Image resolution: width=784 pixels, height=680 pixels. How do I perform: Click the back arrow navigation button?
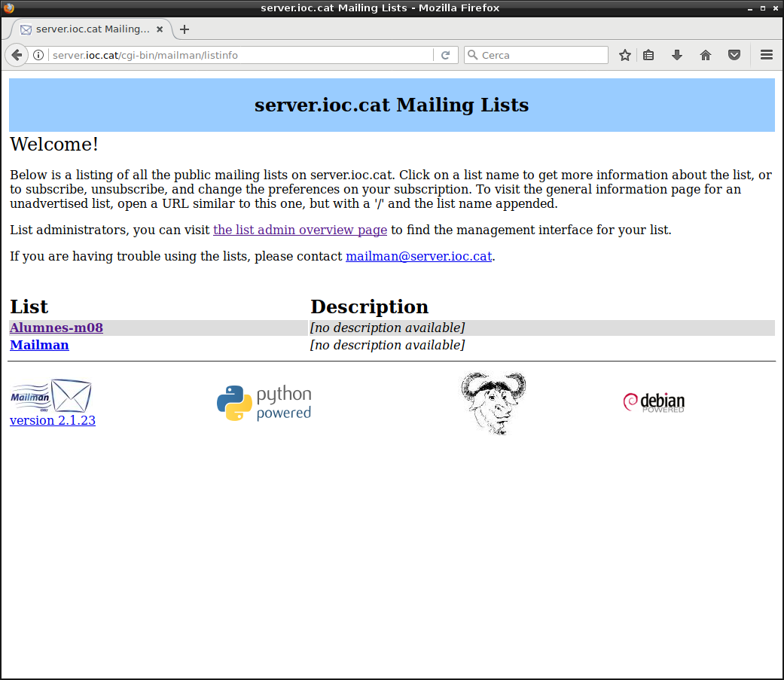[x=17, y=55]
